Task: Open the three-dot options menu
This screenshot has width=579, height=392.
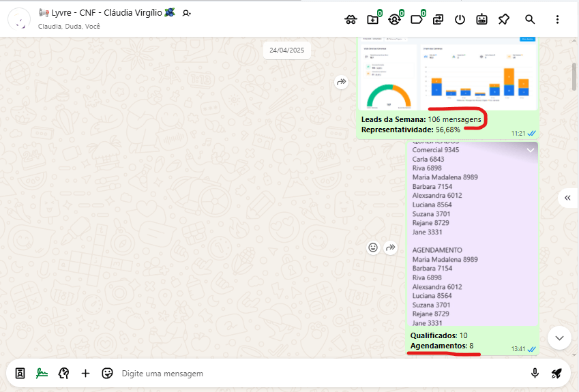Action: [x=557, y=19]
